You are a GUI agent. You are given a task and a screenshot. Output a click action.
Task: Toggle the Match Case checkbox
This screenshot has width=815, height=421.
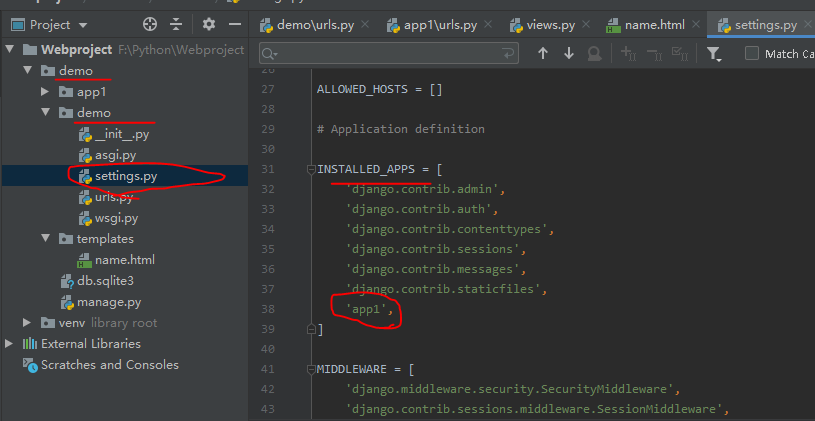point(752,53)
